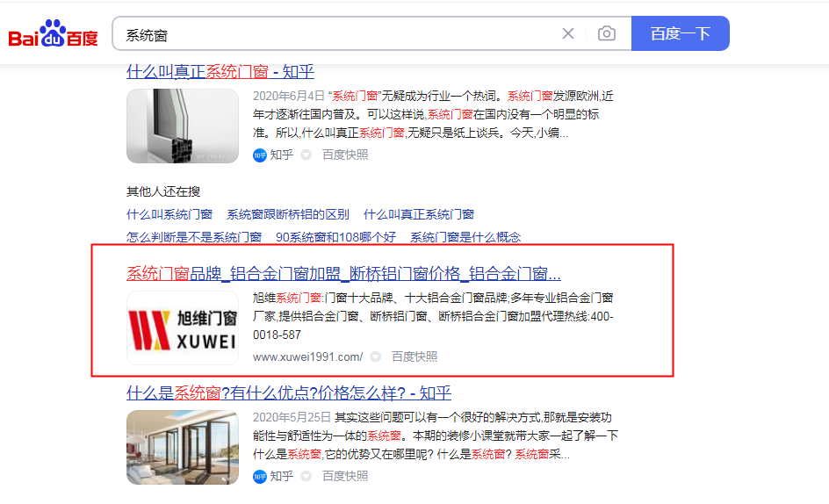The height and width of the screenshot is (504, 829).
Task: Select related search 什么叫系统门窗
Action: point(169,214)
